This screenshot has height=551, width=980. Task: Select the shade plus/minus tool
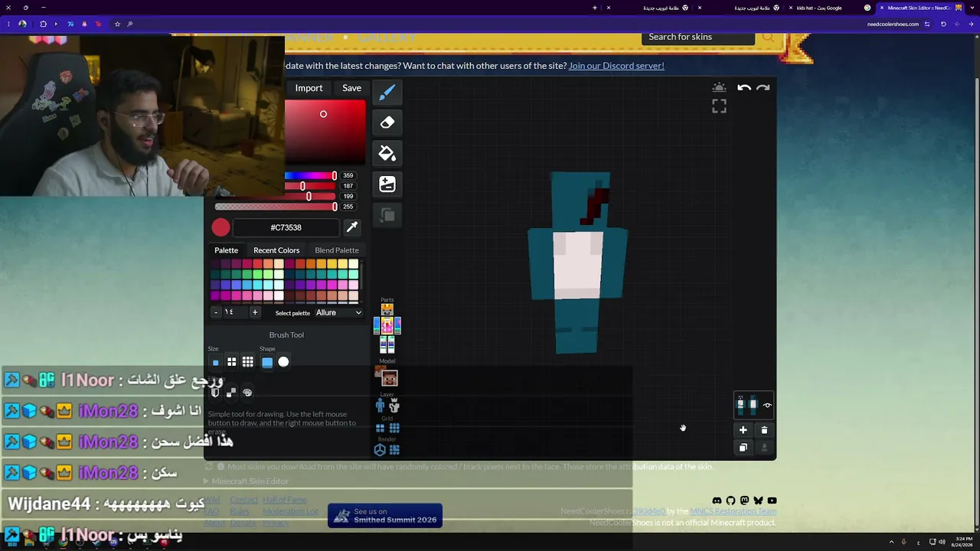387,184
